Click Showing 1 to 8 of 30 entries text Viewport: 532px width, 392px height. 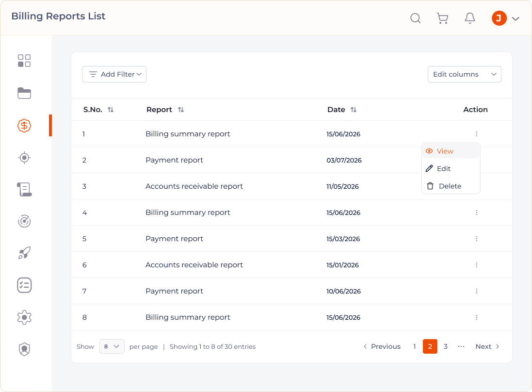point(212,346)
